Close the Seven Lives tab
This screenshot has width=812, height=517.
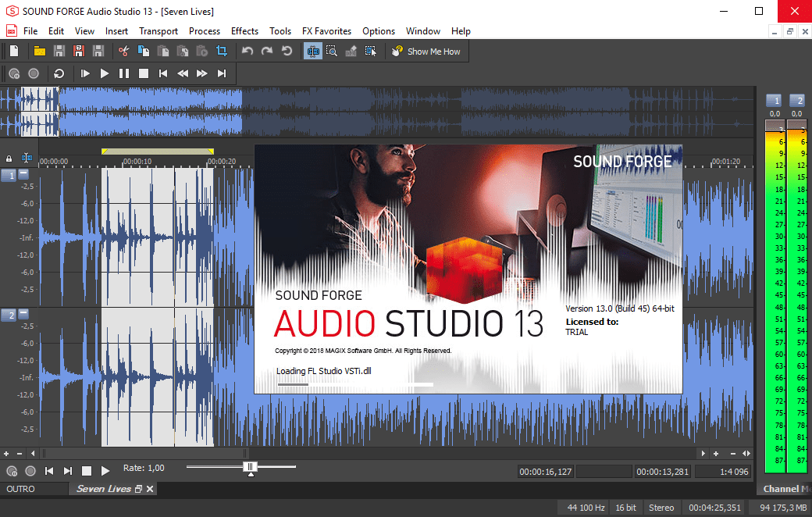[x=150, y=489]
